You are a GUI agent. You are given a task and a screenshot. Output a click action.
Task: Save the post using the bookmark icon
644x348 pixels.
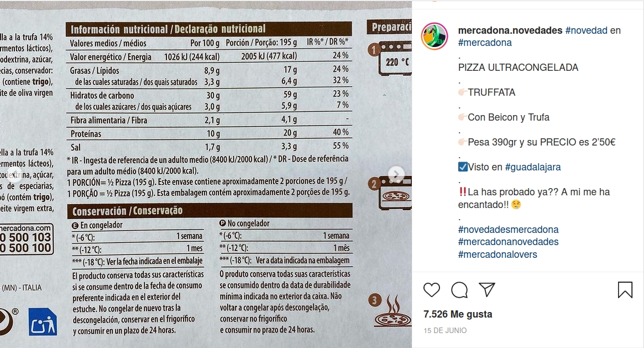[x=625, y=289]
